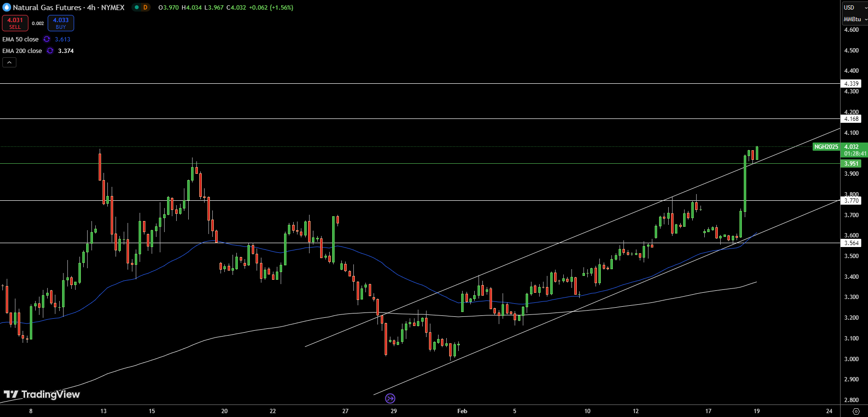The height and width of the screenshot is (417, 868).
Task: Click the 4.033 BUY button
Action: pyautogui.click(x=61, y=23)
